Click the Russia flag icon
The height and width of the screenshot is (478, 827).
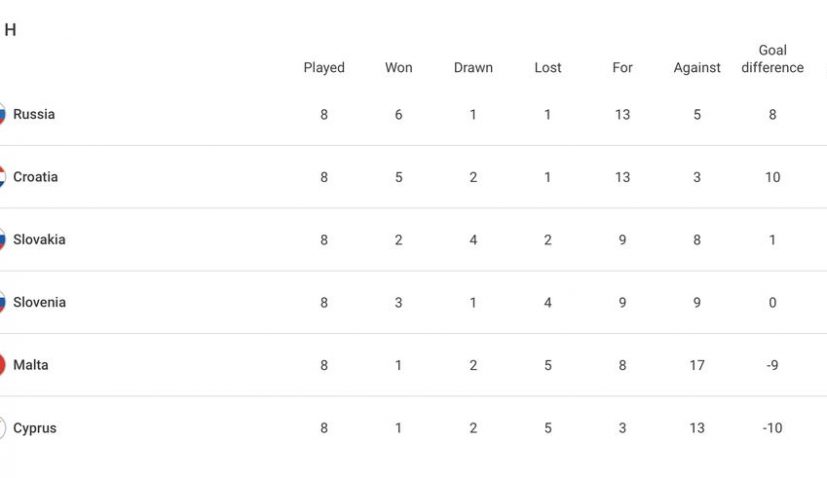(2, 115)
